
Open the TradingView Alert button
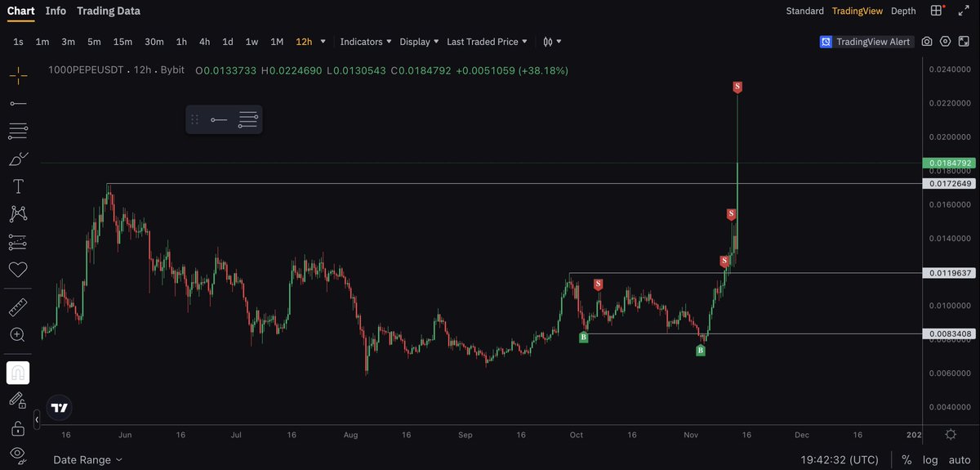point(866,42)
